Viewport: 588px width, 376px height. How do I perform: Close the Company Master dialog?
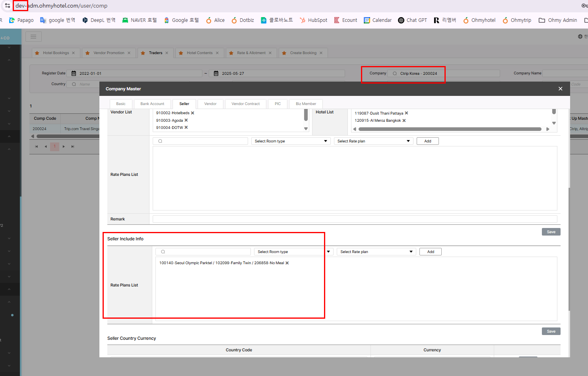tap(560, 89)
